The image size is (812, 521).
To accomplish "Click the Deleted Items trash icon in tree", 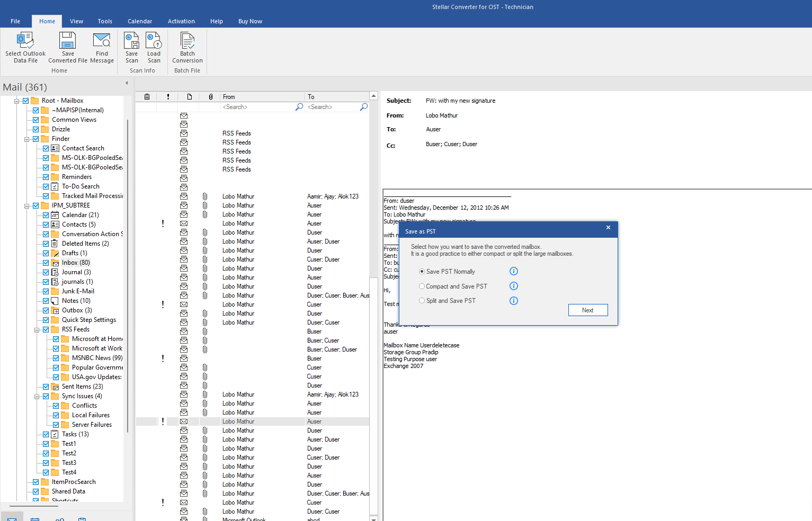I will tap(55, 244).
